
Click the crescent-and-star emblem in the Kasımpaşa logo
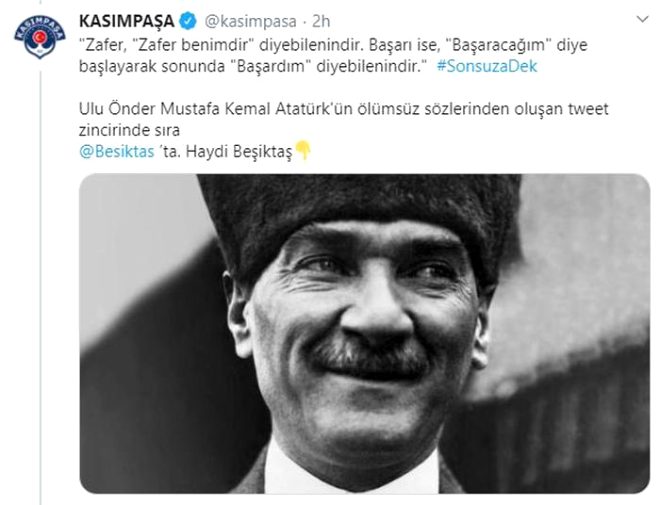(x=40, y=37)
